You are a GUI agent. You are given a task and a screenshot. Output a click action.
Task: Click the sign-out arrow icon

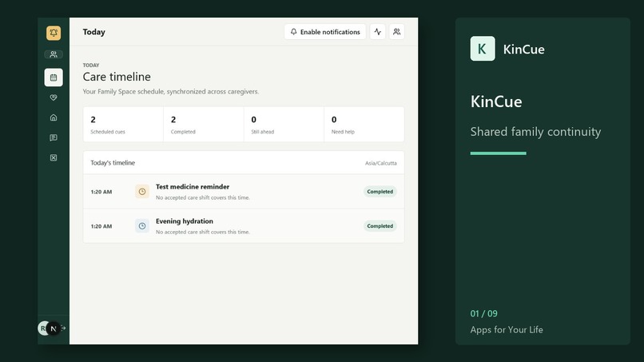tap(63, 328)
